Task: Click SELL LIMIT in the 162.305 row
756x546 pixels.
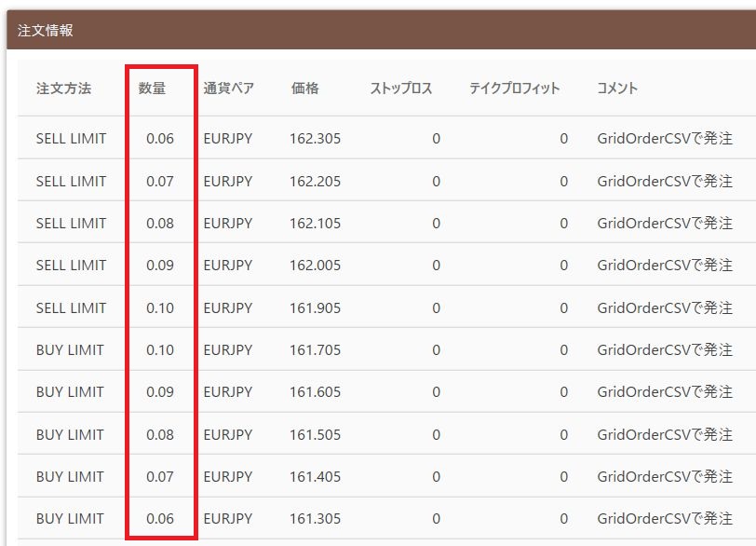Action: click(x=71, y=139)
